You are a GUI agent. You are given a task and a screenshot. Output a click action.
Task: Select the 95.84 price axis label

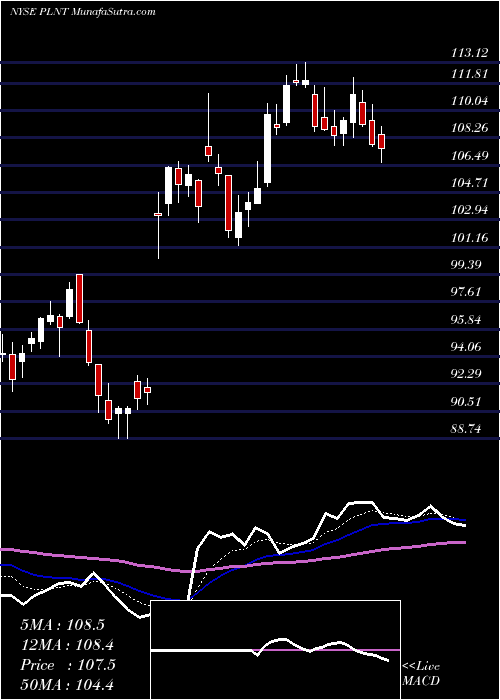[x=466, y=320]
